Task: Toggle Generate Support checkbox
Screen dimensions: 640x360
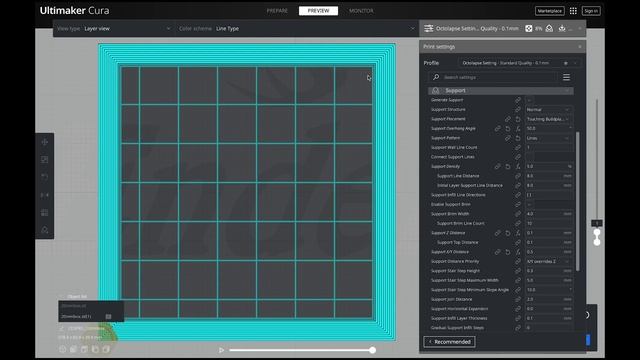Action: (529, 100)
